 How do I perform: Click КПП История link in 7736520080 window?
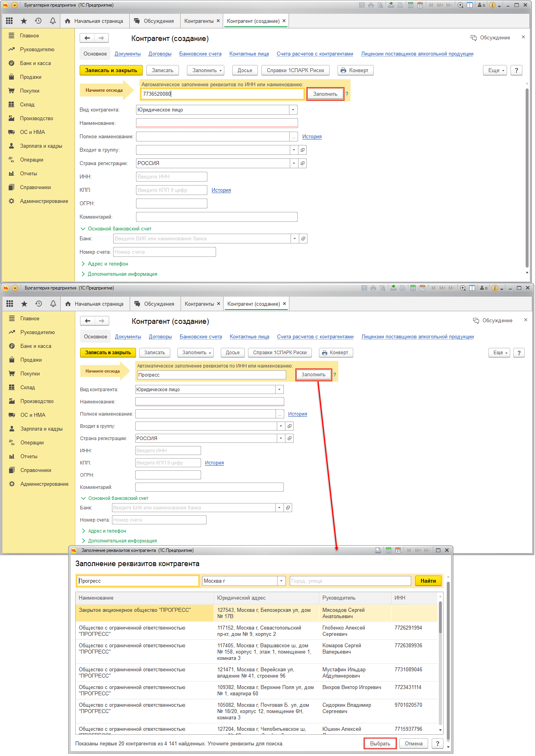click(x=221, y=190)
